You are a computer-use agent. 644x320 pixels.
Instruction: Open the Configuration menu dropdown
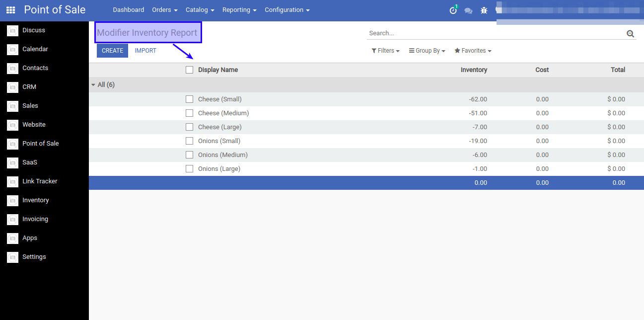[x=287, y=10]
